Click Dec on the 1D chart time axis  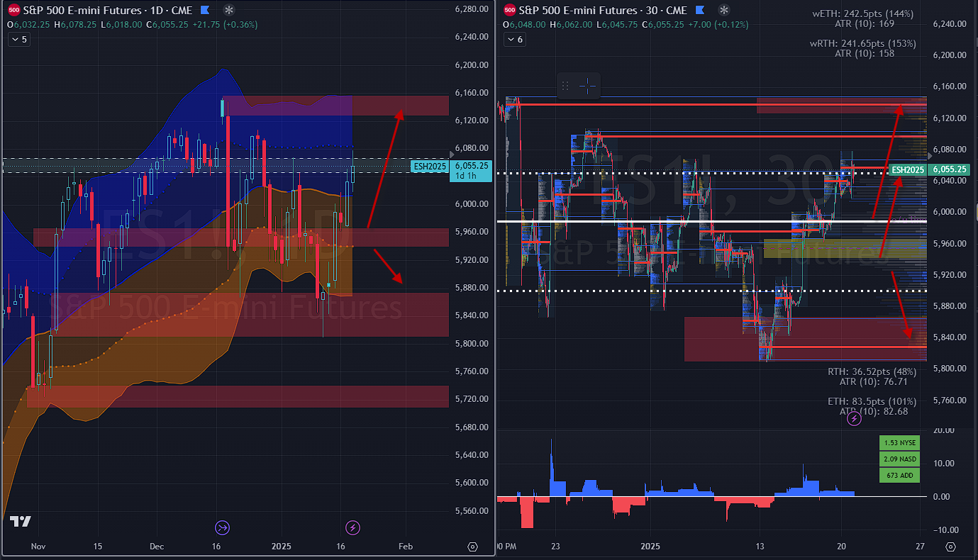157,547
